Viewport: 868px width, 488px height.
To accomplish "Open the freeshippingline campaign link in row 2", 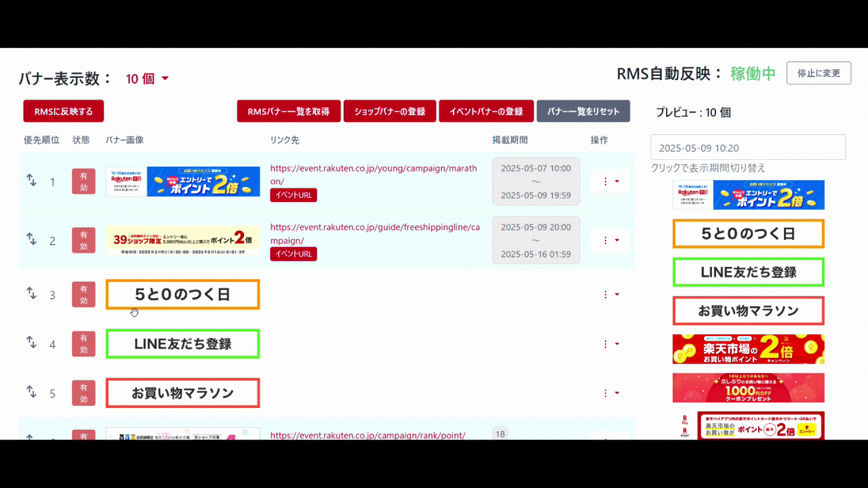I will [375, 234].
